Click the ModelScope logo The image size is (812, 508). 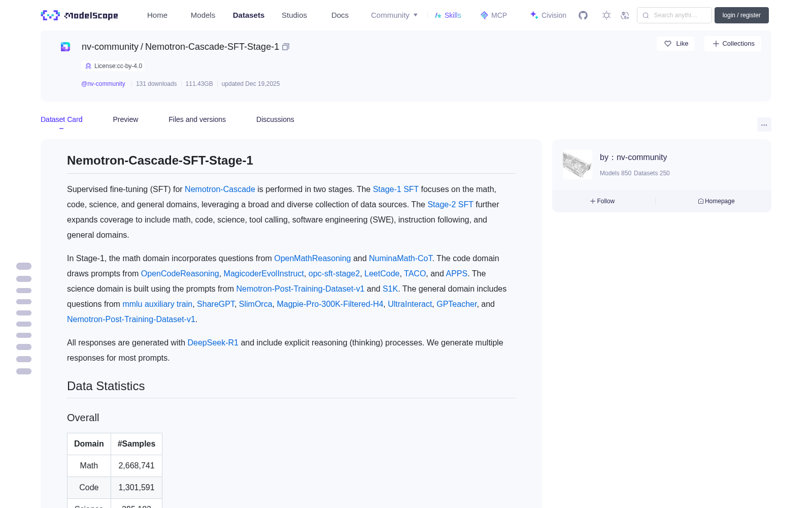coord(79,15)
